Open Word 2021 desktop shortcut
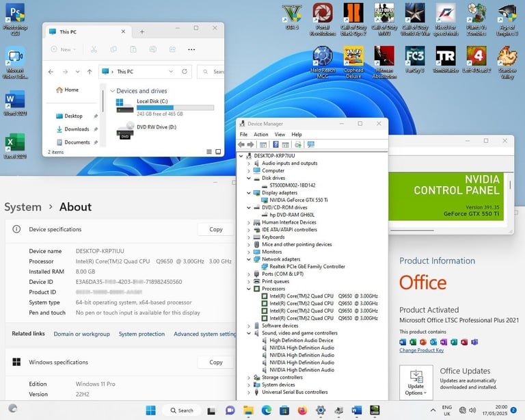Screen dimensions: 525x420 click(15, 103)
